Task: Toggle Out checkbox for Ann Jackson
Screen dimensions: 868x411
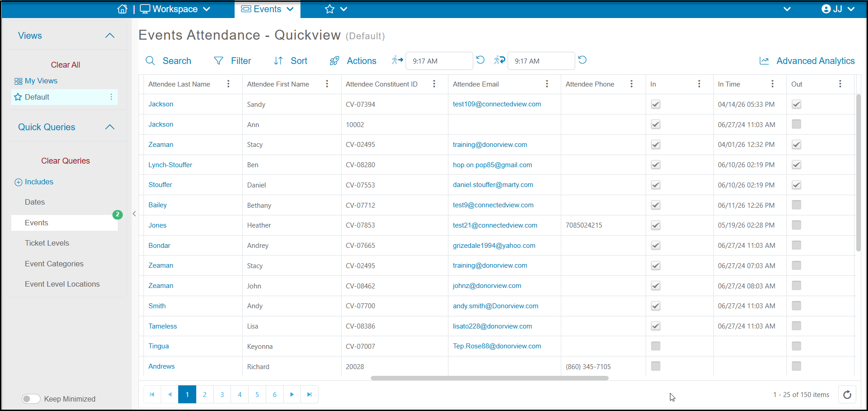Action: (797, 124)
